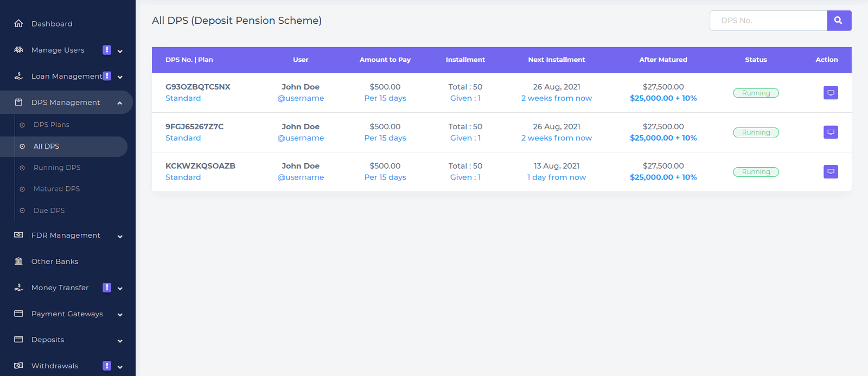The width and height of the screenshot is (868, 376).
Task: Click the DPS Plans bullet icon
Action: point(22,125)
